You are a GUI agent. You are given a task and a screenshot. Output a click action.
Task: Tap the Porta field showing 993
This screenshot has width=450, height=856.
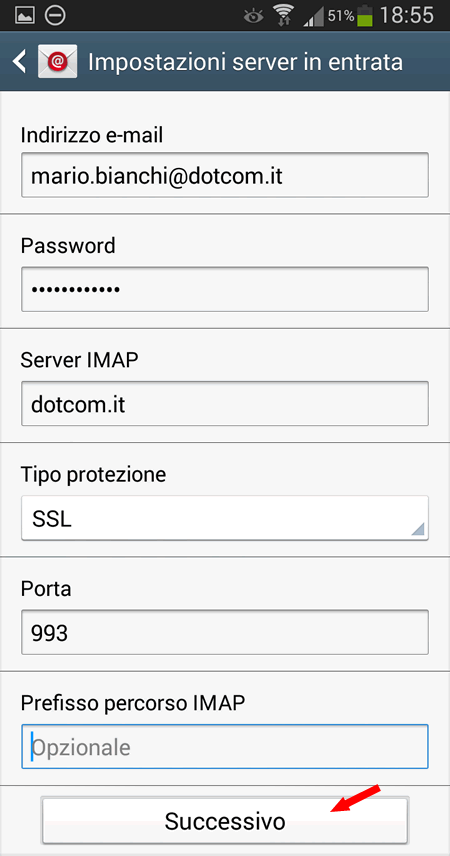coord(225,632)
